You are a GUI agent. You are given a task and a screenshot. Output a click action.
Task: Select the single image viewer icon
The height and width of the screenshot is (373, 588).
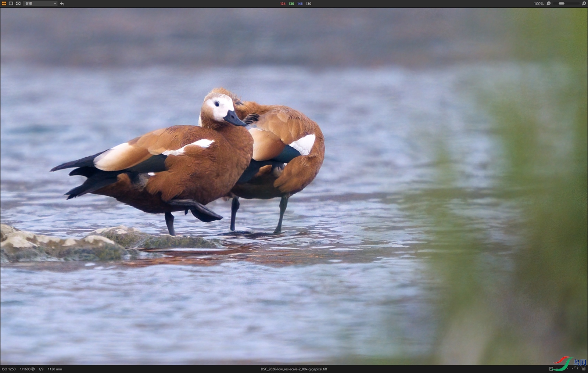tap(11, 3)
